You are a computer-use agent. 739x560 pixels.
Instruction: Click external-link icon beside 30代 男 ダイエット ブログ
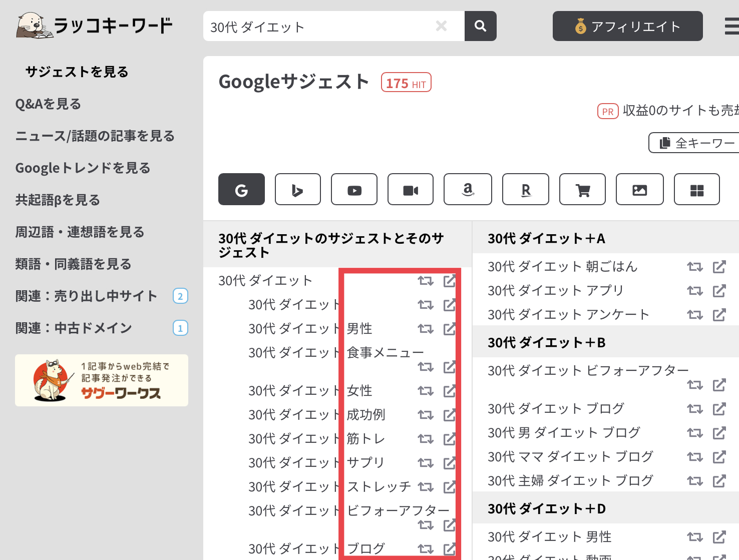click(719, 433)
